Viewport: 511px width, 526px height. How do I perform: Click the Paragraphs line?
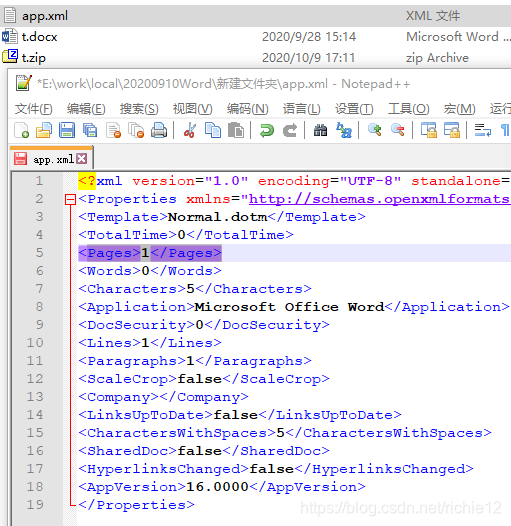(195, 361)
